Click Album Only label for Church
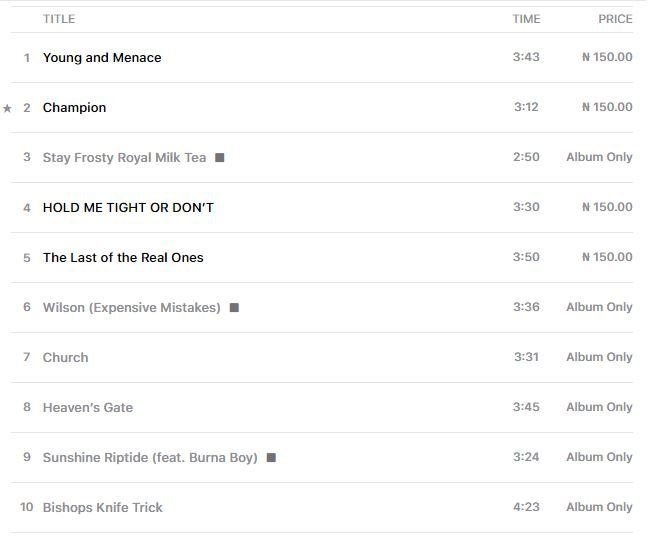The image size is (663, 538). 599,357
